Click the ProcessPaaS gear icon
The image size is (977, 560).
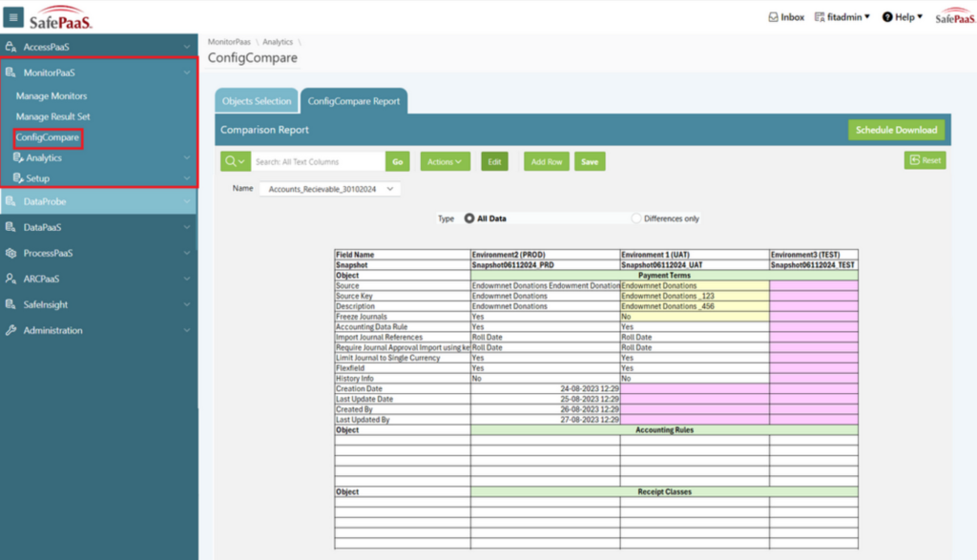pyautogui.click(x=10, y=253)
